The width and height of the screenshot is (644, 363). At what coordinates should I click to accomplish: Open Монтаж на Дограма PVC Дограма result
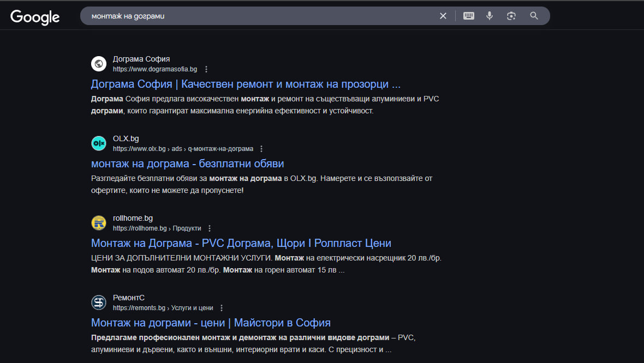click(x=241, y=244)
